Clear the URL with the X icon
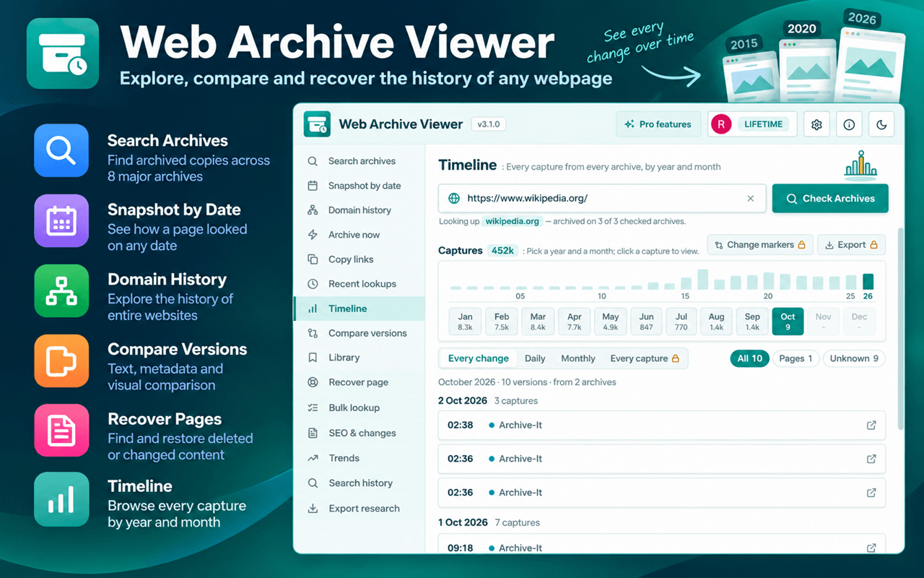 click(751, 198)
